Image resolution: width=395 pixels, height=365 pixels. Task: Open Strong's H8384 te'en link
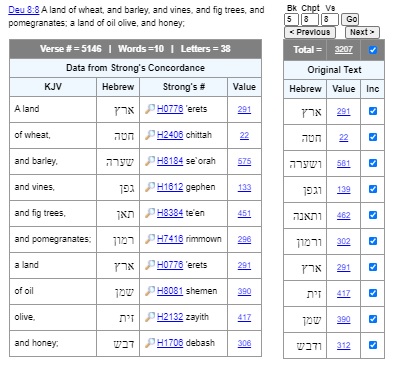pos(170,213)
